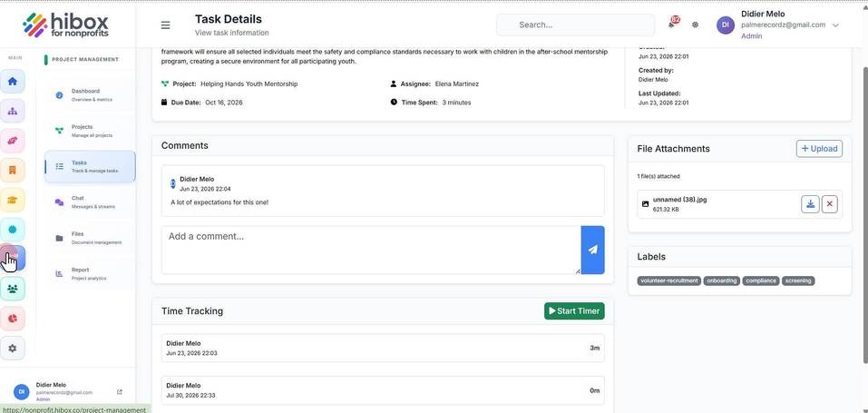Click comment author avatar next to Didier Melo
868x413 pixels.
(172, 183)
